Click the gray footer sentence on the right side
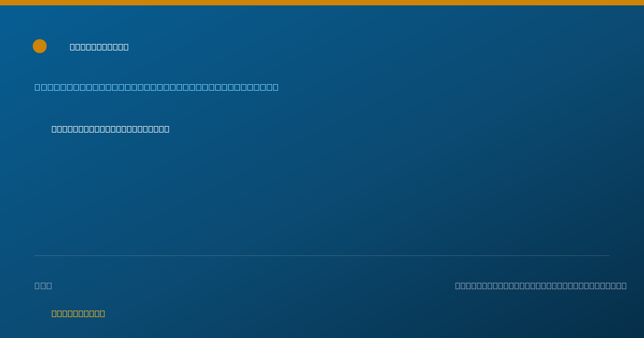The width and height of the screenshot is (644, 338). 541,285
